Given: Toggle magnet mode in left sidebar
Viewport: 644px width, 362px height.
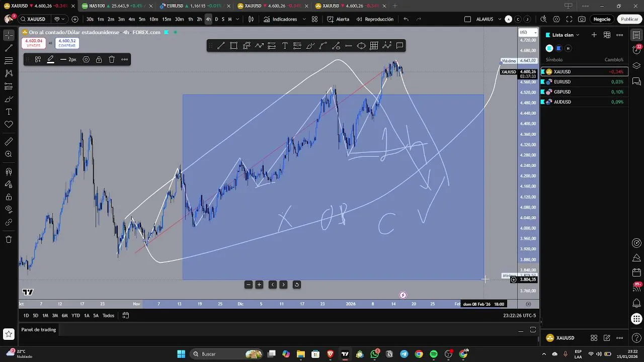Looking at the screenshot, I should (x=9, y=172).
